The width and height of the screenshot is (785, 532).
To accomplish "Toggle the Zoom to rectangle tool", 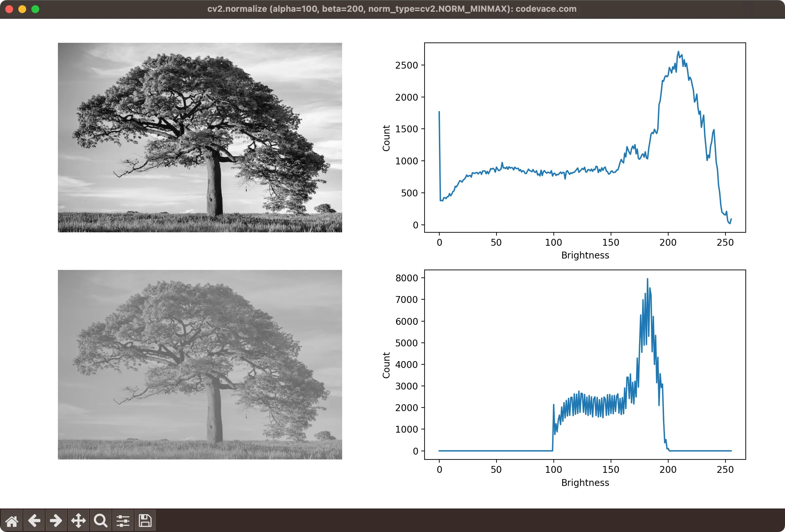I will (100, 521).
